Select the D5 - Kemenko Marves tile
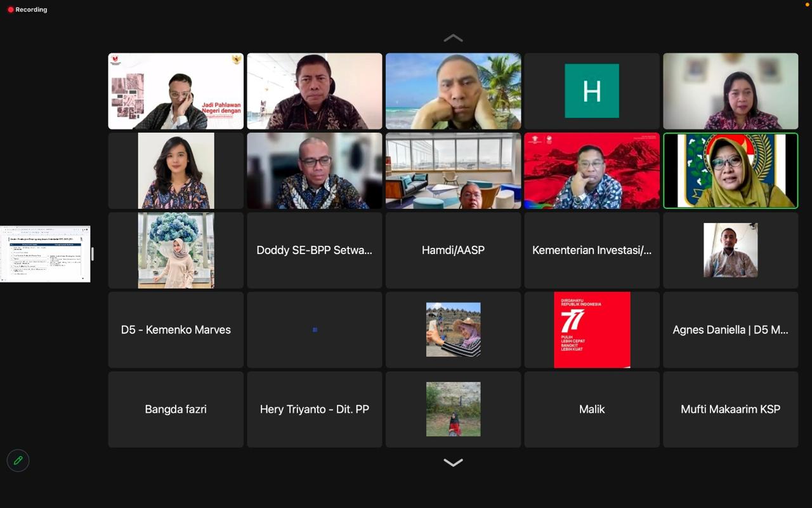The width and height of the screenshot is (812, 508). tap(176, 330)
